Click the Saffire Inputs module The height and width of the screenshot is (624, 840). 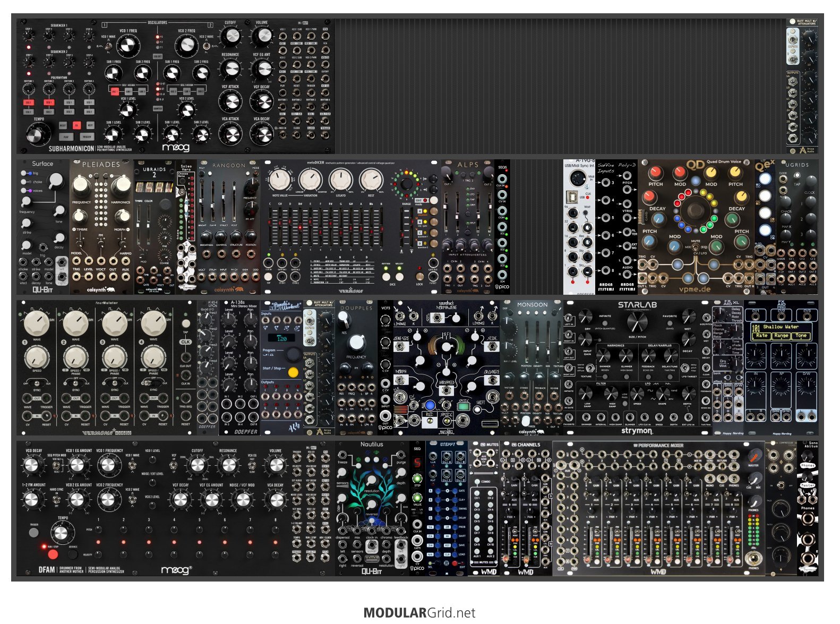click(x=606, y=227)
